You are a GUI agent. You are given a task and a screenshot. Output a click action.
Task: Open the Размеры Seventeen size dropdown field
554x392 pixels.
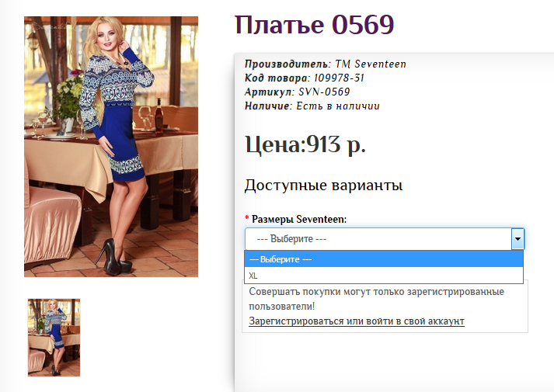378,239
